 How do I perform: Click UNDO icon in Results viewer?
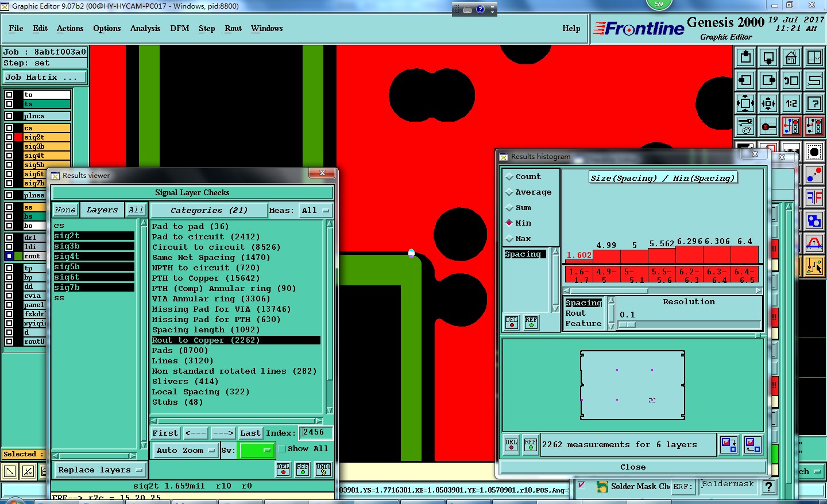click(323, 470)
